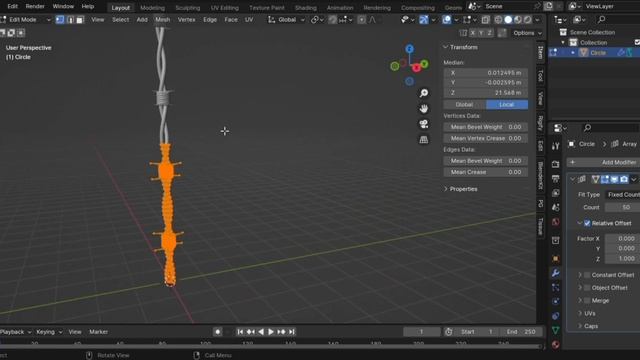Viewport: 640px width, 360px height.
Task: Toggle camera view gizmo icon
Action: [x=424, y=124]
